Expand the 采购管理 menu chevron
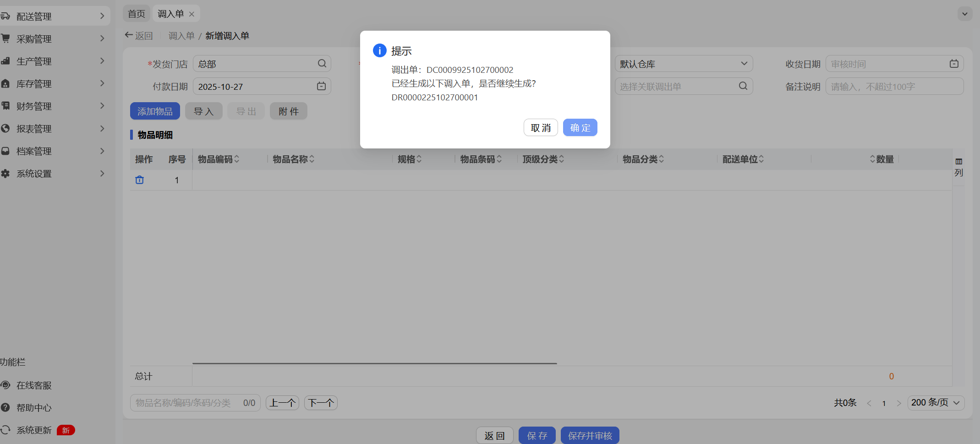This screenshot has height=444, width=980. (102, 38)
